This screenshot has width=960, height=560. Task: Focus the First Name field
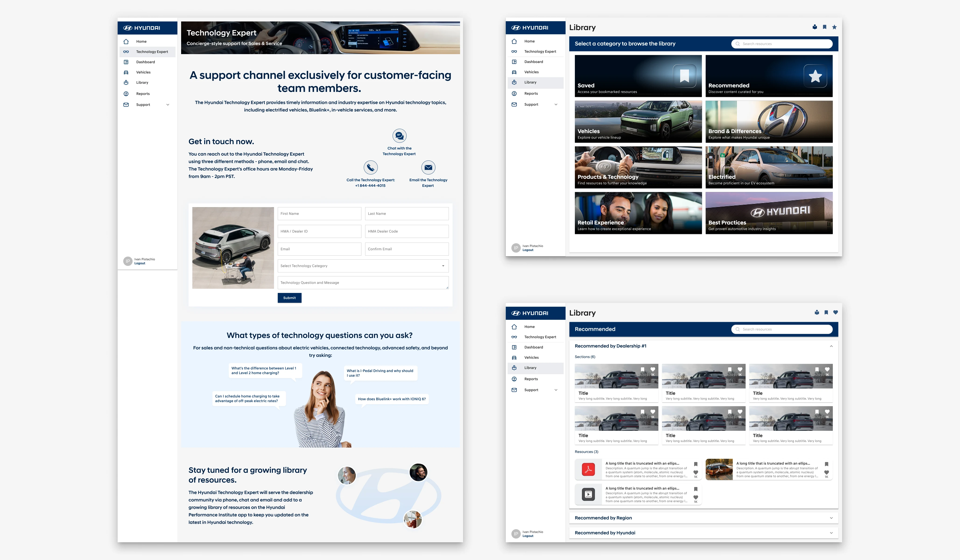[x=319, y=214]
